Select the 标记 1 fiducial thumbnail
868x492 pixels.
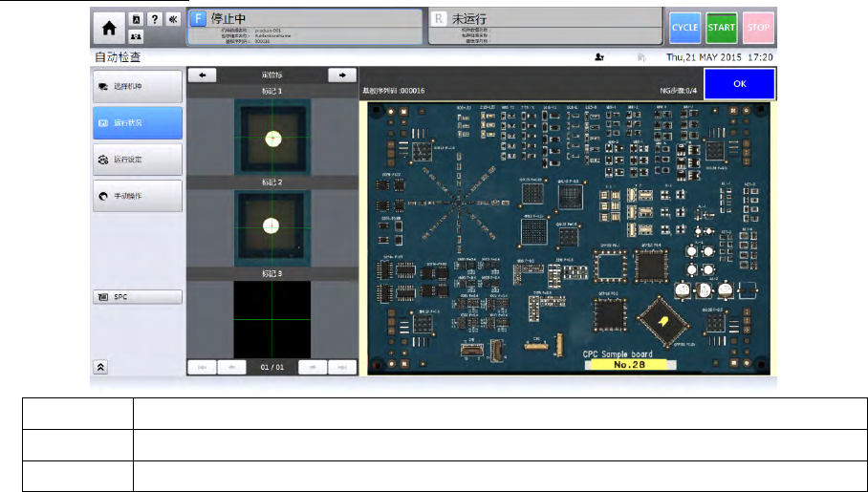[272, 139]
